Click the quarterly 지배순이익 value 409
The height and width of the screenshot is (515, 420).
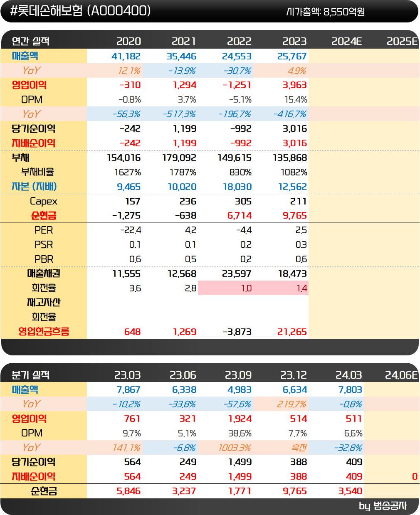[x=354, y=476]
